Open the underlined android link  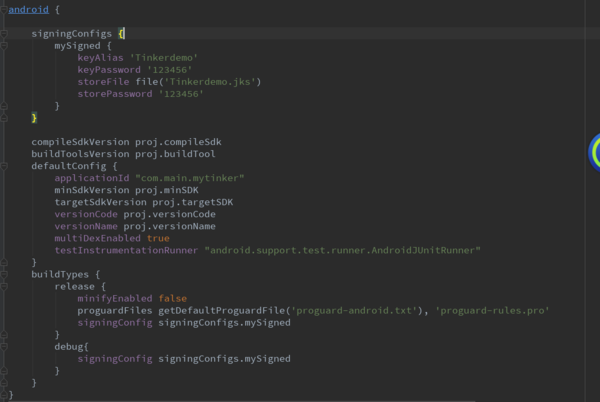[28, 10]
